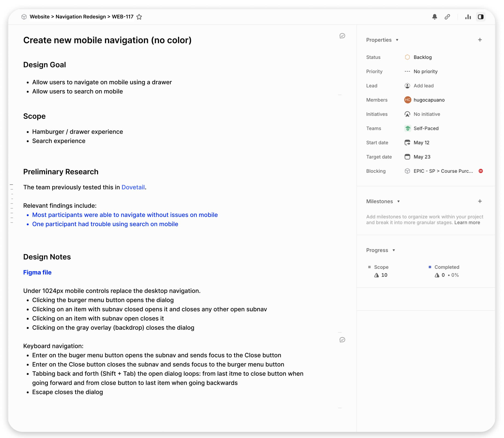Collapse the Properties section
Screen dimensions: 504x438
click(397, 40)
